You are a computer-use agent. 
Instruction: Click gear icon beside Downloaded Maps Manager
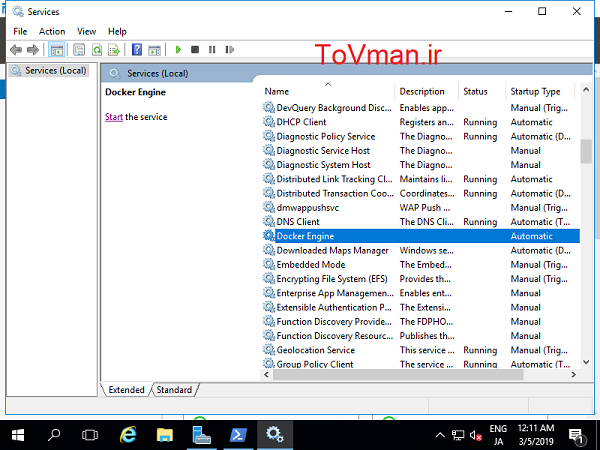(269, 250)
